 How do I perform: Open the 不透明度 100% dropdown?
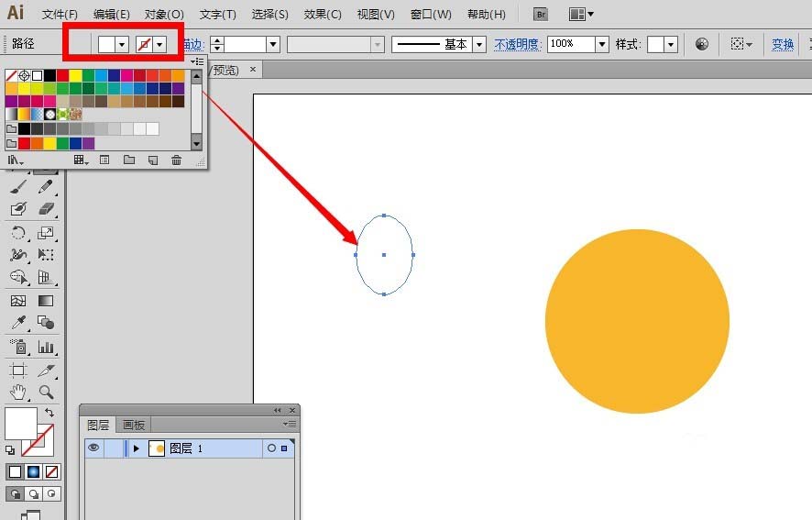(602, 45)
